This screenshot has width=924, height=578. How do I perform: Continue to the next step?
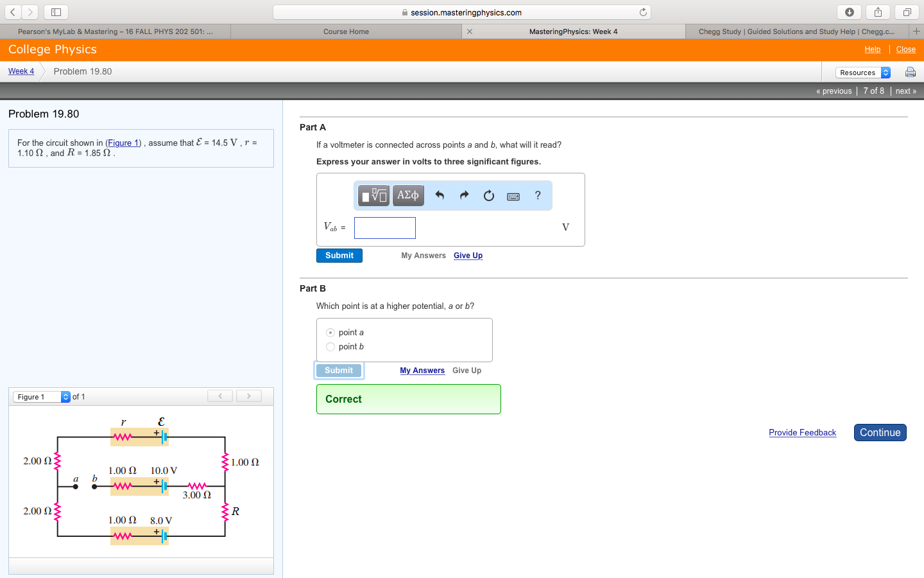click(880, 433)
